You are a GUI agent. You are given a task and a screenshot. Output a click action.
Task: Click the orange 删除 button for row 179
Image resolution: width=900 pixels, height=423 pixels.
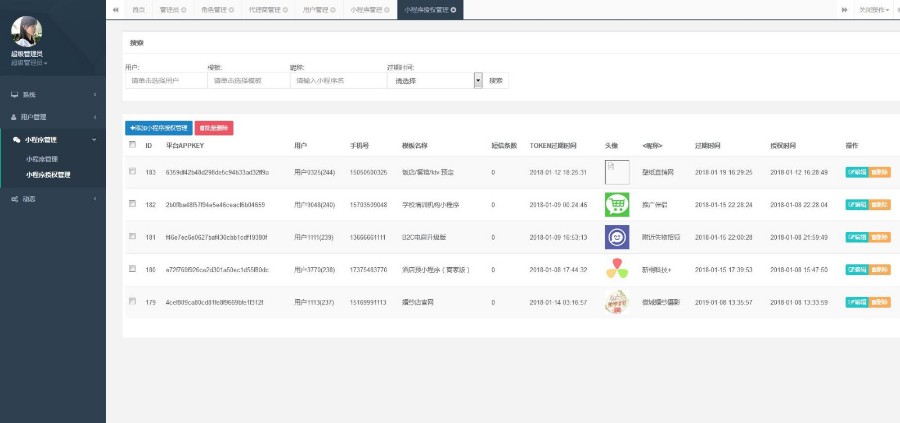[x=880, y=301]
